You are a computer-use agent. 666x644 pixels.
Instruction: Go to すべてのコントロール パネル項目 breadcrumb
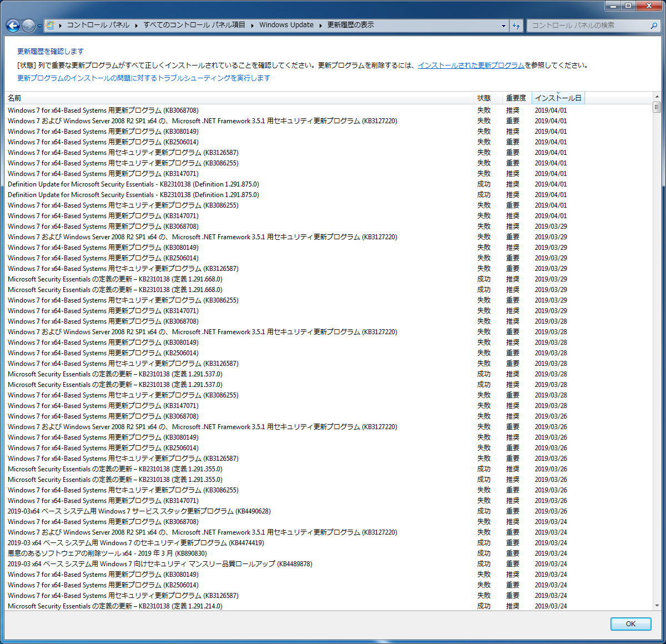pos(194,25)
